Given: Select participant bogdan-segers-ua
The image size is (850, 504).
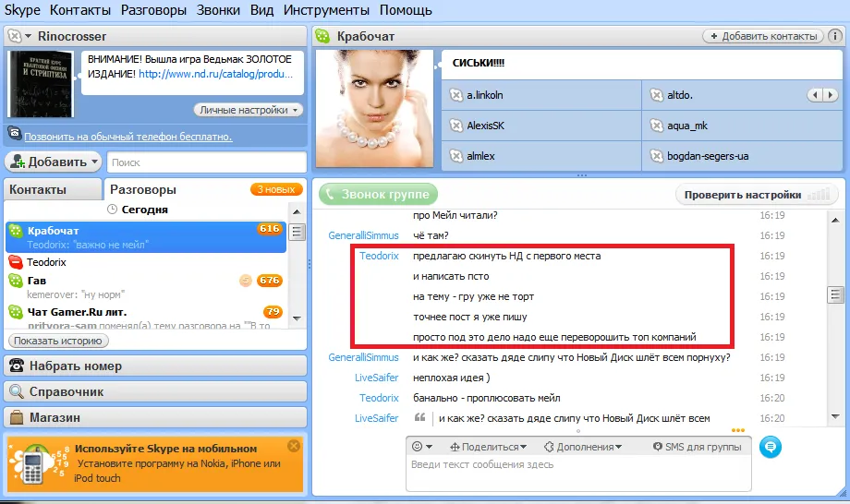Looking at the screenshot, I should point(742,156).
